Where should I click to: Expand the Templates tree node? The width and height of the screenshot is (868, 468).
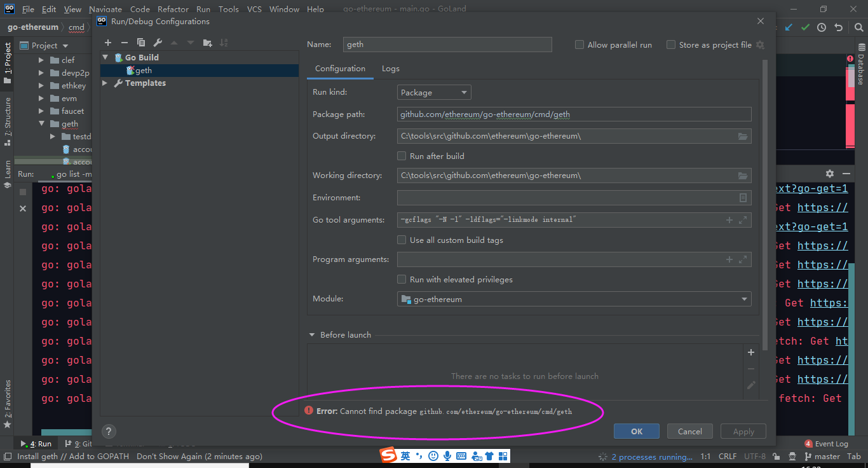(x=105, y=83)
